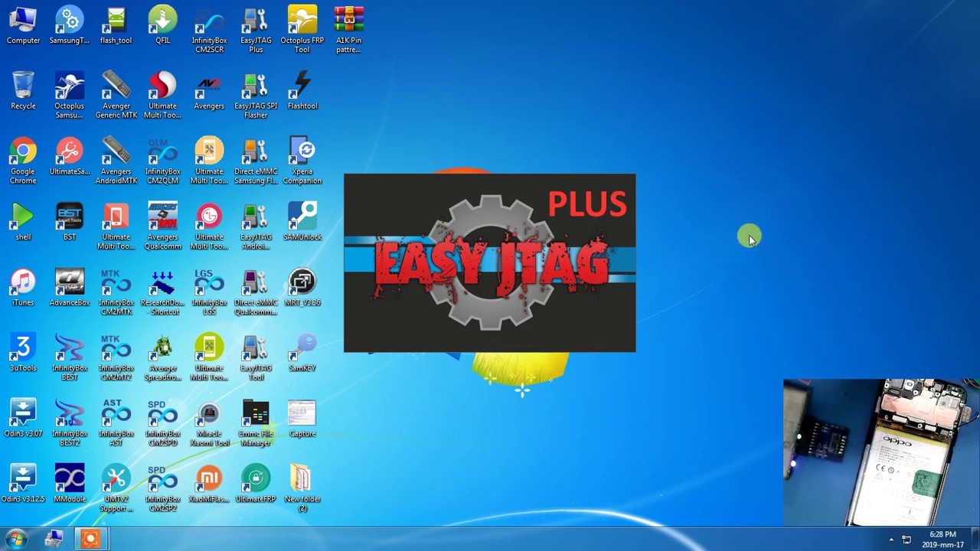
Task: Launch InfinityBox CM2QLM shortcut
Action: pyautogui.click(x=162, y=161)
